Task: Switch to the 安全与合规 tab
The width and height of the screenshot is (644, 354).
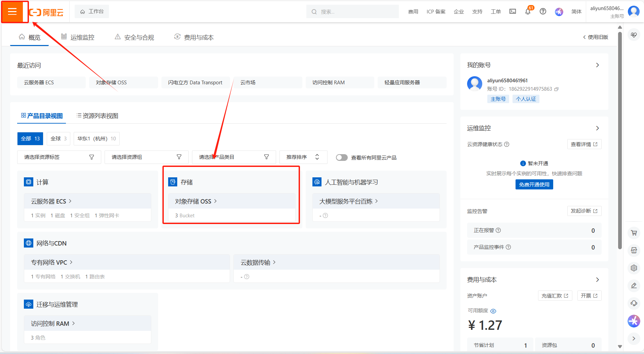Action: click(135, 37)
